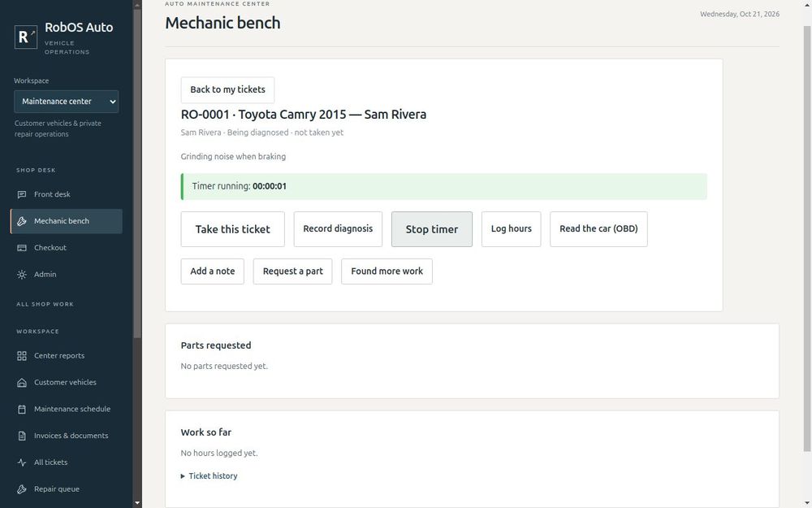Viewport: 812px width, 508px height.
Task: Open Maintenance schedule
Action: [67, 409]
